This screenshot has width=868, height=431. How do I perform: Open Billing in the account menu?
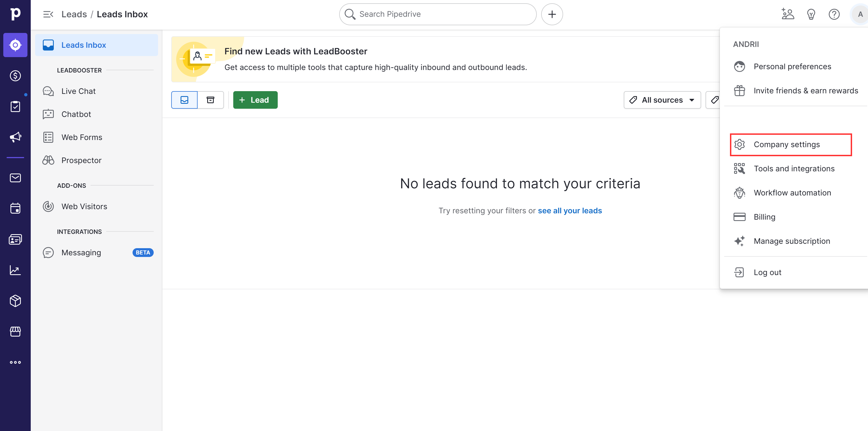click(794, 217)
